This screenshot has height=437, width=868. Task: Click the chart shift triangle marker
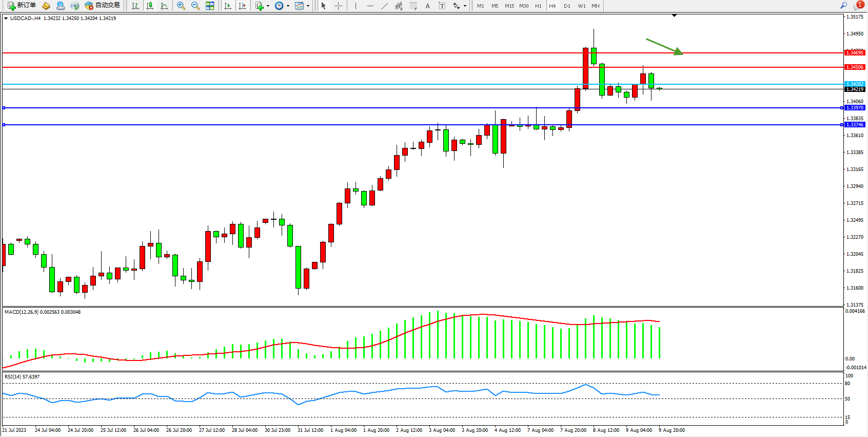[x=674, y=16]
